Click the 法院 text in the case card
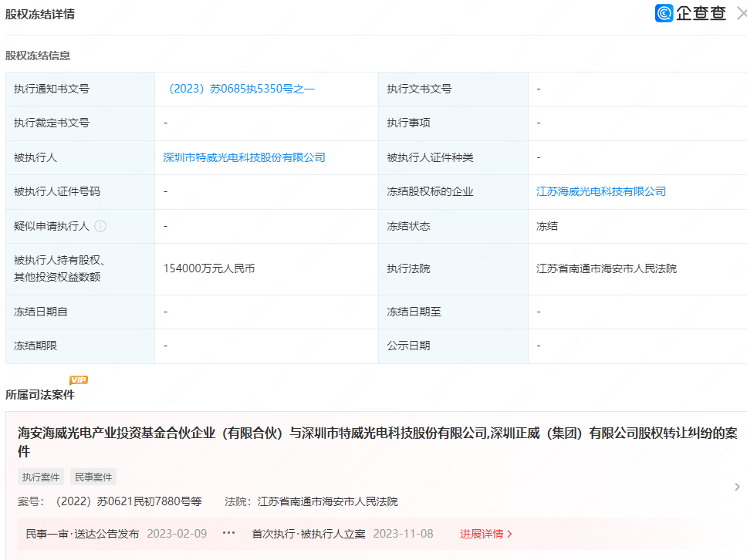747x560 pixels. [312, 501]
